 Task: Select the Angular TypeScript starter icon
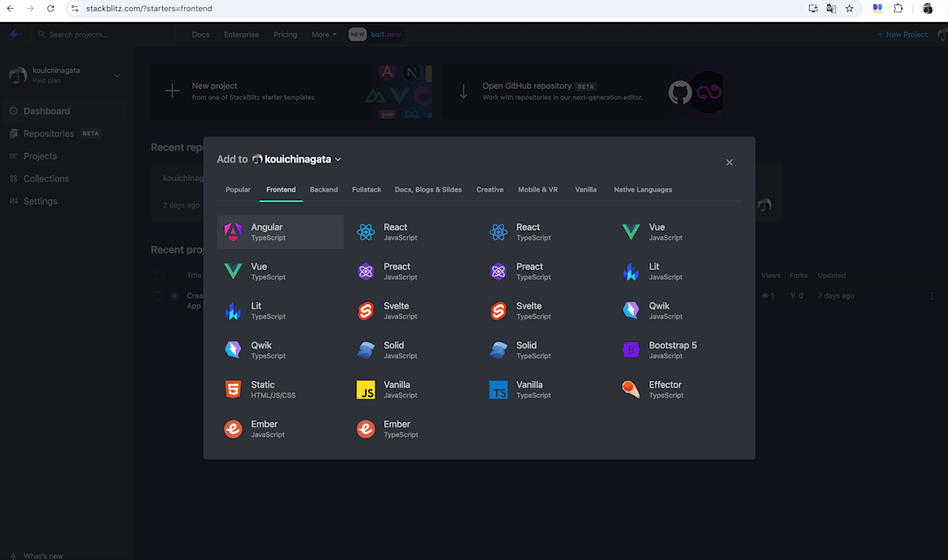pyautogui.click(x=233, y=231)
